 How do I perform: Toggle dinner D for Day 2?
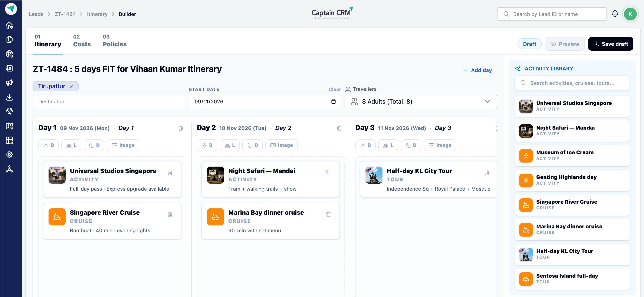pos(253,145)
